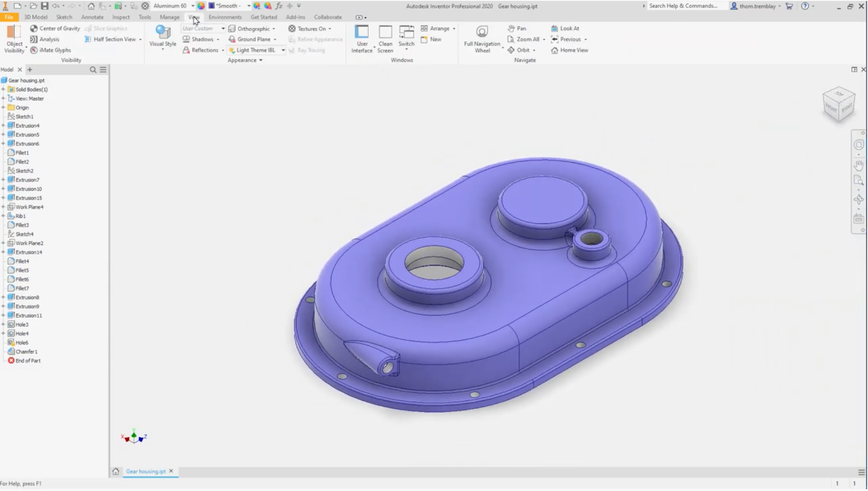Click Arrange windows in the ribbon

(435, 28)
